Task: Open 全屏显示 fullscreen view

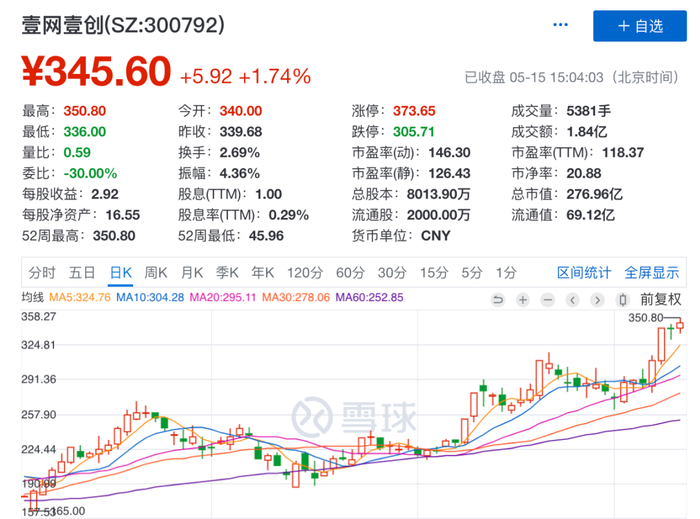Action: pos(652,272)
